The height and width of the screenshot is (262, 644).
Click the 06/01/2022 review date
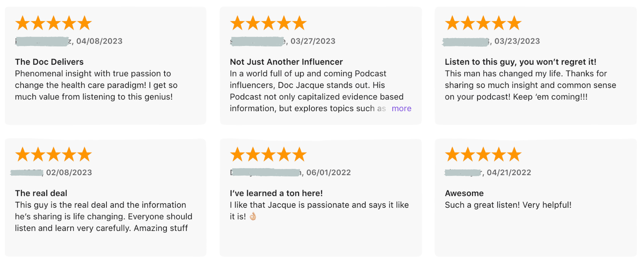click(329, 172)
